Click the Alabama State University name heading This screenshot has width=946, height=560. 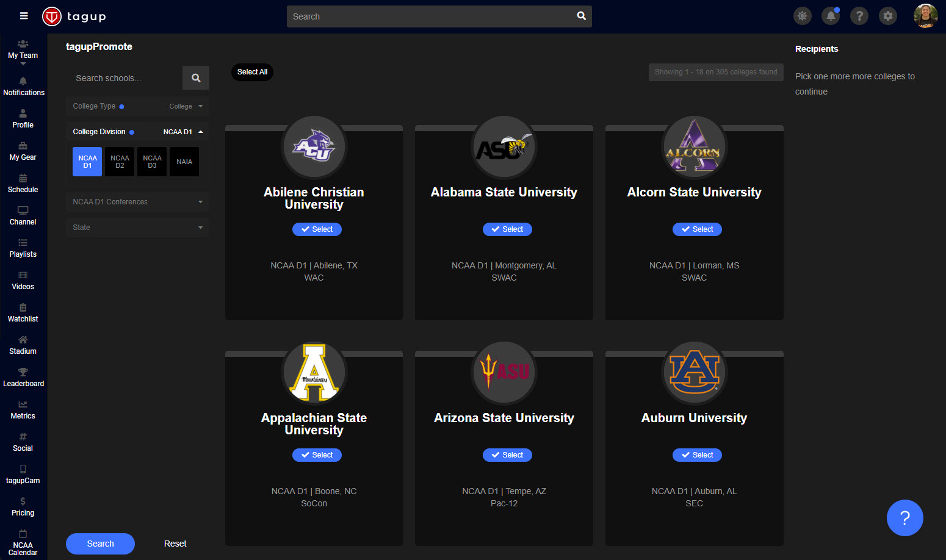tap(504, 192)
